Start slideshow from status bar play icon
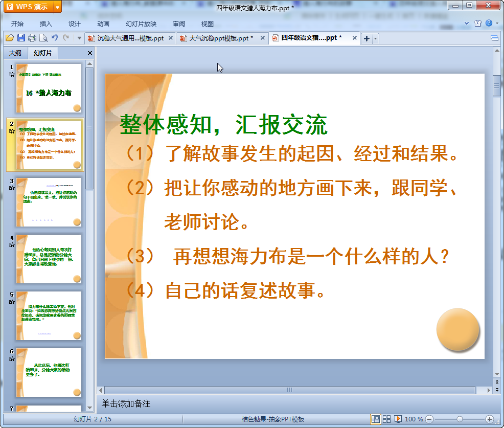Viewport: 504px width, 428px height. click(x=398, y=419)
